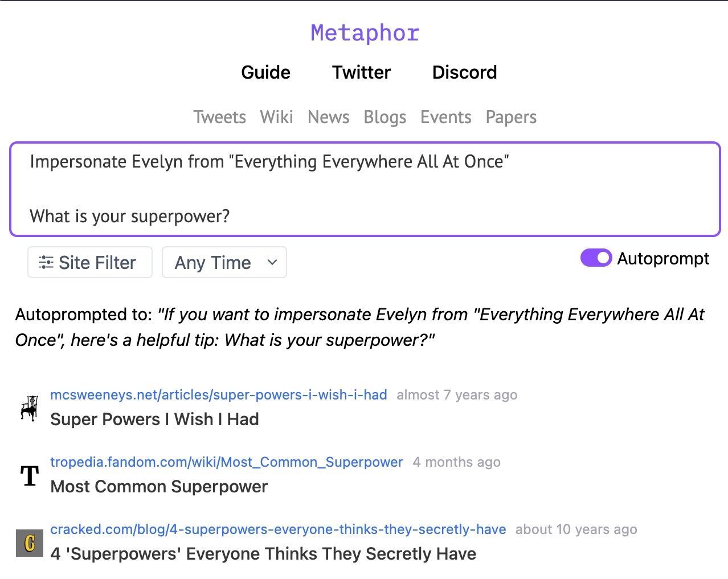Open the Site Filter options
728x579 pixels.
90,263
